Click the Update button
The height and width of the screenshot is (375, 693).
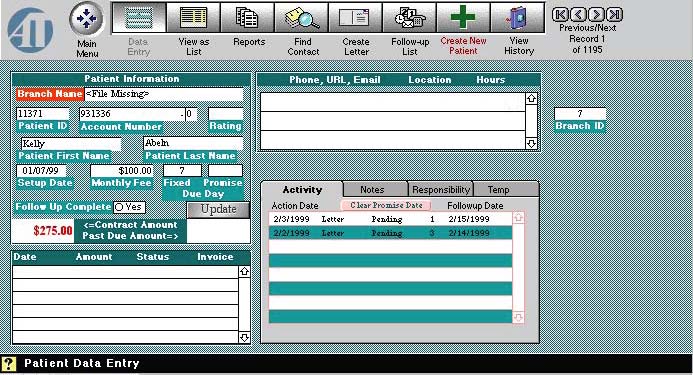pyautogui.click(x=218, y=210)
